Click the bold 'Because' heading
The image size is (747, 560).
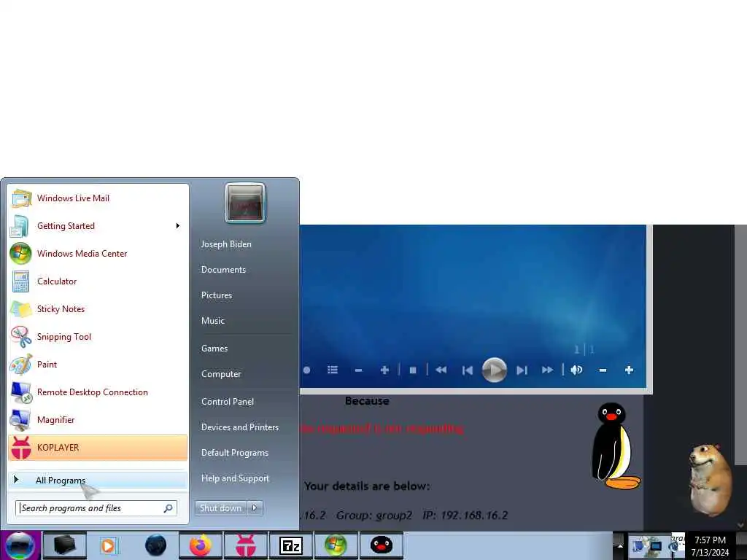click(367, 401)
